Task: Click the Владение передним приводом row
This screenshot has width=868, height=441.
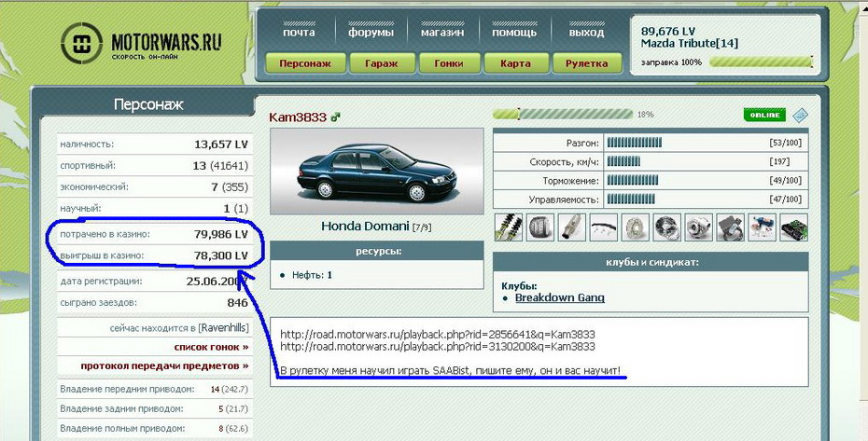Action: (x=154, y=389)
